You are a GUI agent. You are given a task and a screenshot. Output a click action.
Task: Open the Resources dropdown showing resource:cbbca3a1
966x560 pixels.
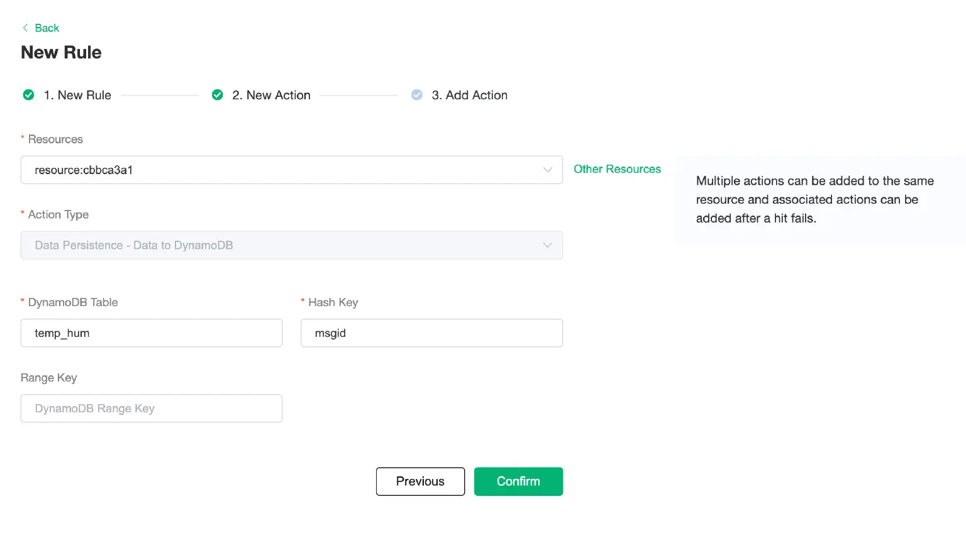(x=291, y=170)
